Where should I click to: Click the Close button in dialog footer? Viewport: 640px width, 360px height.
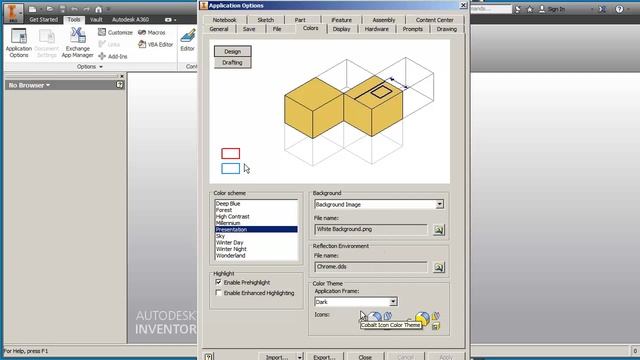(x=365, y=357)
